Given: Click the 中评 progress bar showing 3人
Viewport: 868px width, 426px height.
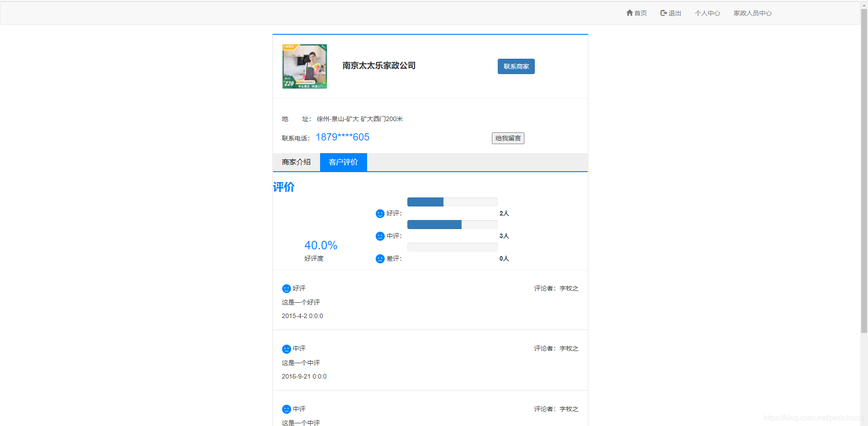Looking at the screenshot, I should (x=452, y=225).
